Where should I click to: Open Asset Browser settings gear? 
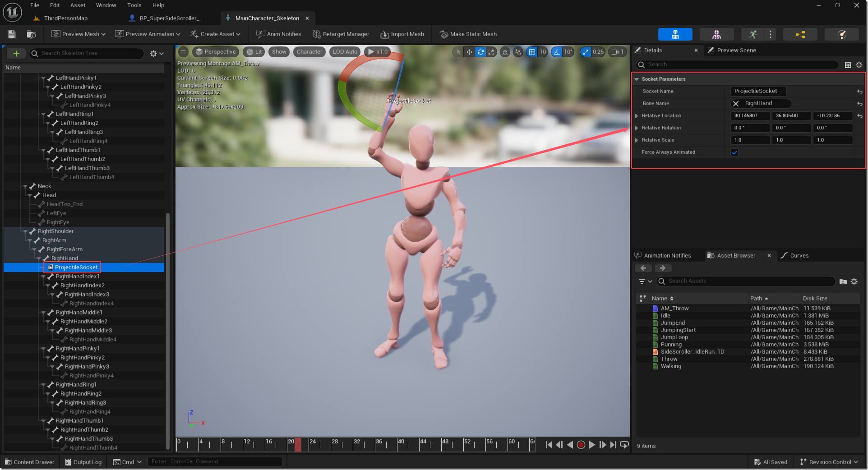[x=854, y=281]
